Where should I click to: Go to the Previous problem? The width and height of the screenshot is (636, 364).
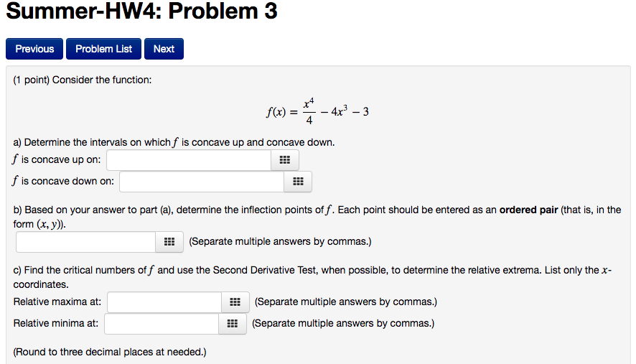click(x=34, y=49)
